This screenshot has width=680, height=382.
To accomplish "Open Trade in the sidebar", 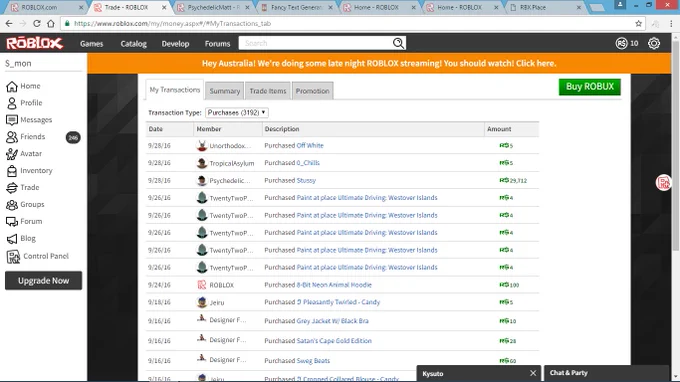I will point(23,187).
